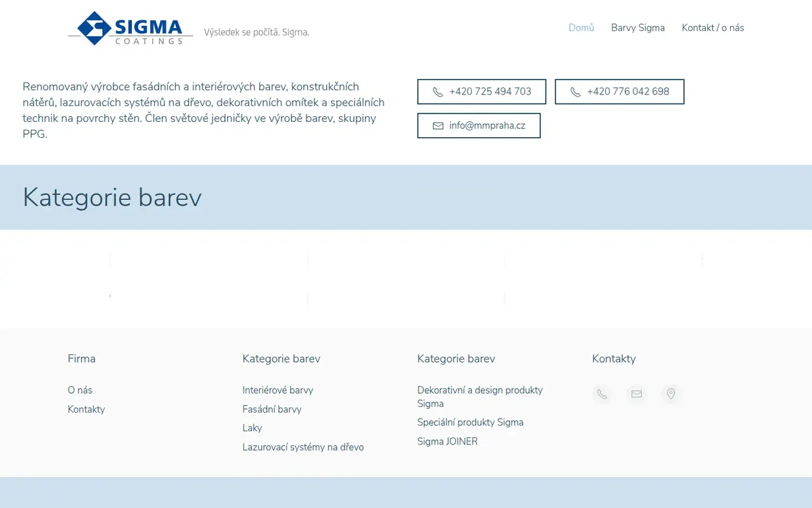The width and height of the screenshot is (812, 508).
Task: Click the Kontakty footer heading
Action: tap(614, 359)
